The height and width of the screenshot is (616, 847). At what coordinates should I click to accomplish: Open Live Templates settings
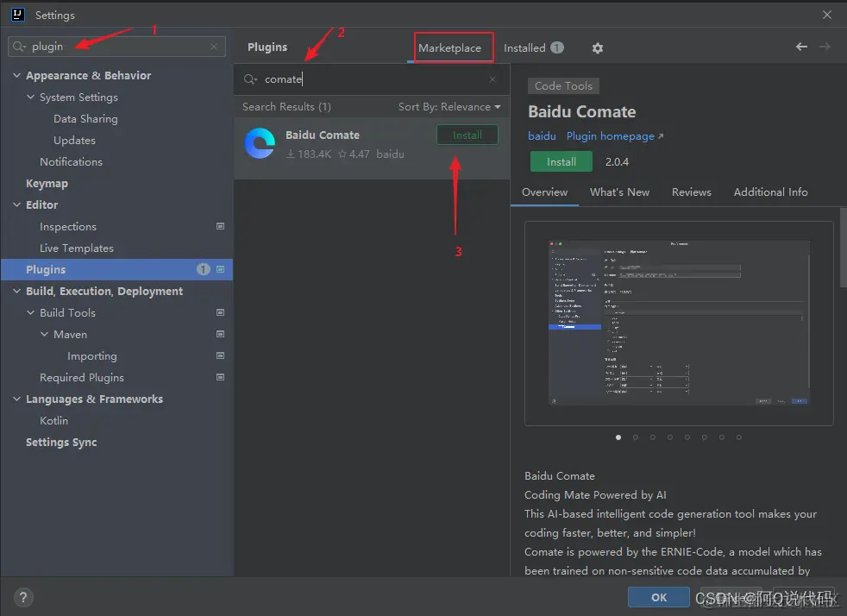(x=77, y=248)
